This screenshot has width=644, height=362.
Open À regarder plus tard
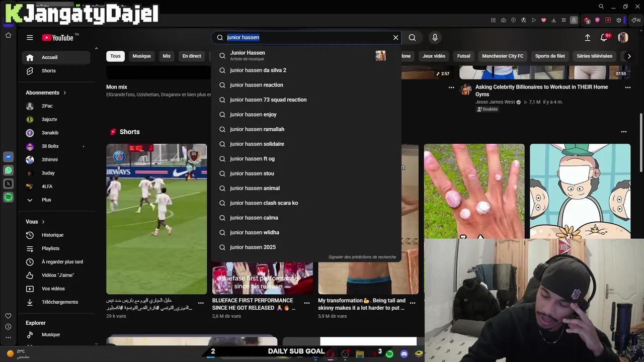(56, 262)
